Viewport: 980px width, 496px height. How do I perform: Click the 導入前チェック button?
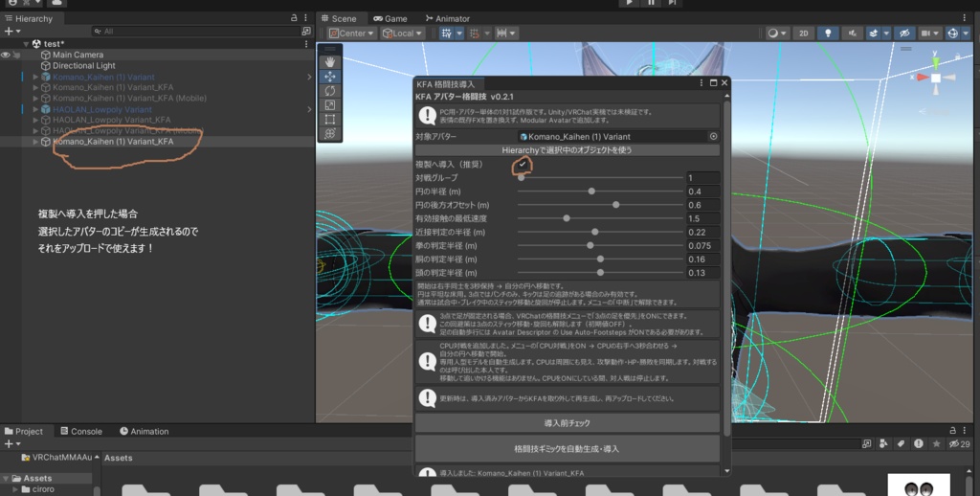coord(567,423)
